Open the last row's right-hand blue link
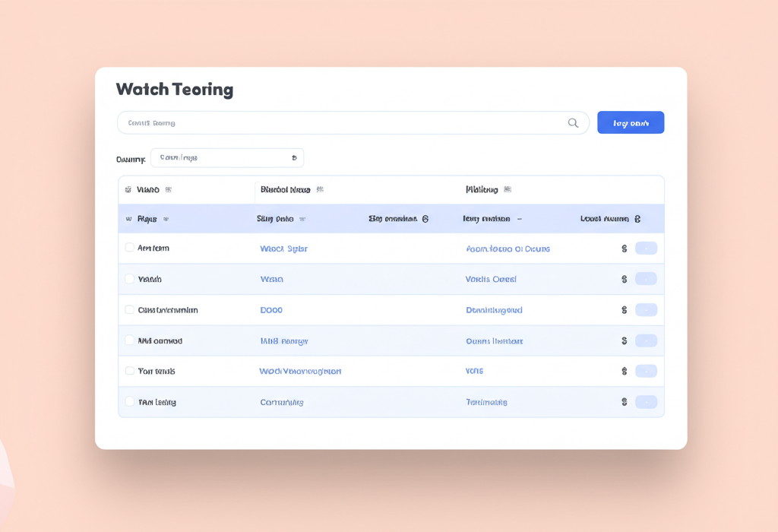 486,402
